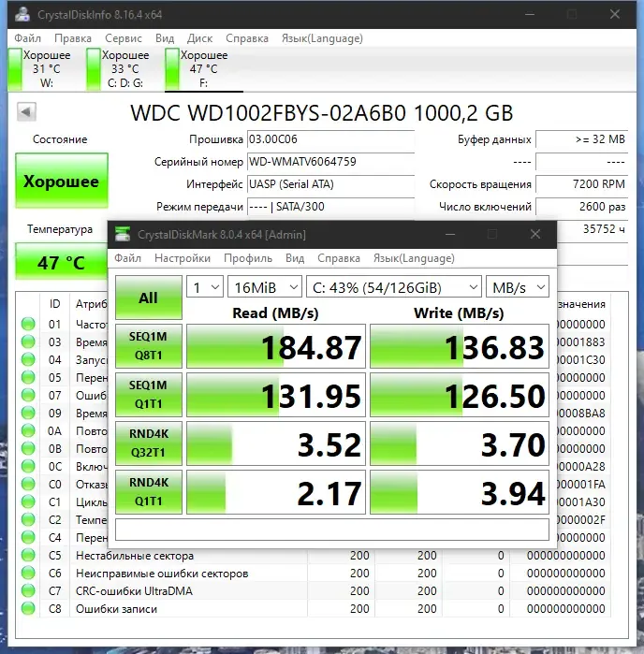The image size is (644, 654).
Task: Open the MB/s unit dropdown
Action: [518, 287]
